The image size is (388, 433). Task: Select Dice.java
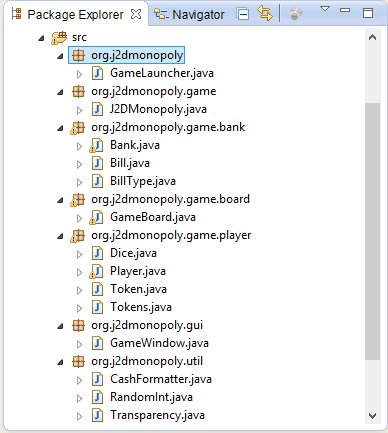(133, 253)
